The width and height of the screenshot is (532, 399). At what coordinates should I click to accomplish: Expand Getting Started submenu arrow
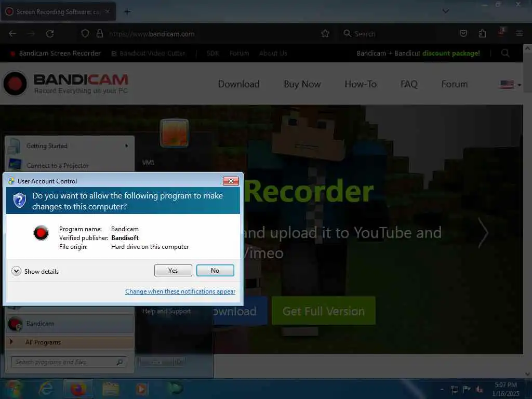pyautogui.click(x=127, y=146)
